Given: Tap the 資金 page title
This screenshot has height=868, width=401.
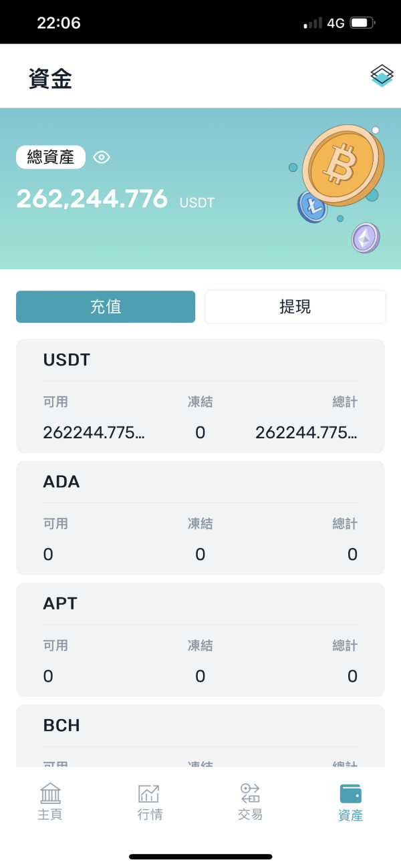Looking at the screenshot, I should click(x=50, y=79).
